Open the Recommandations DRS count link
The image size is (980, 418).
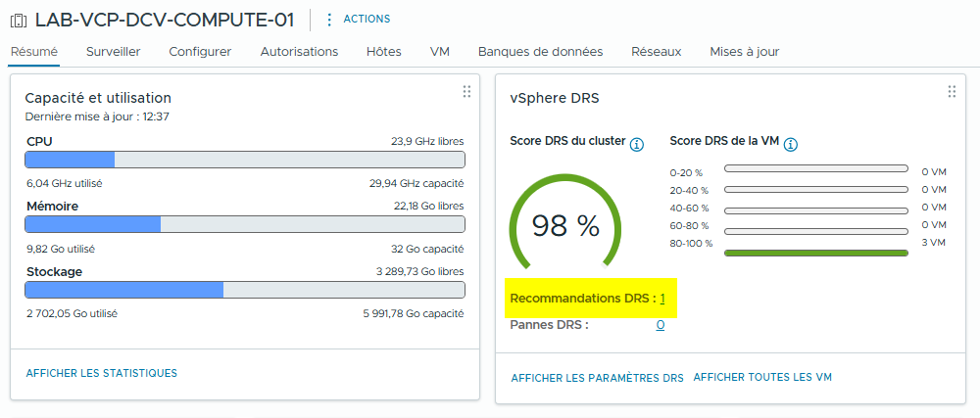tap(661, 299)
